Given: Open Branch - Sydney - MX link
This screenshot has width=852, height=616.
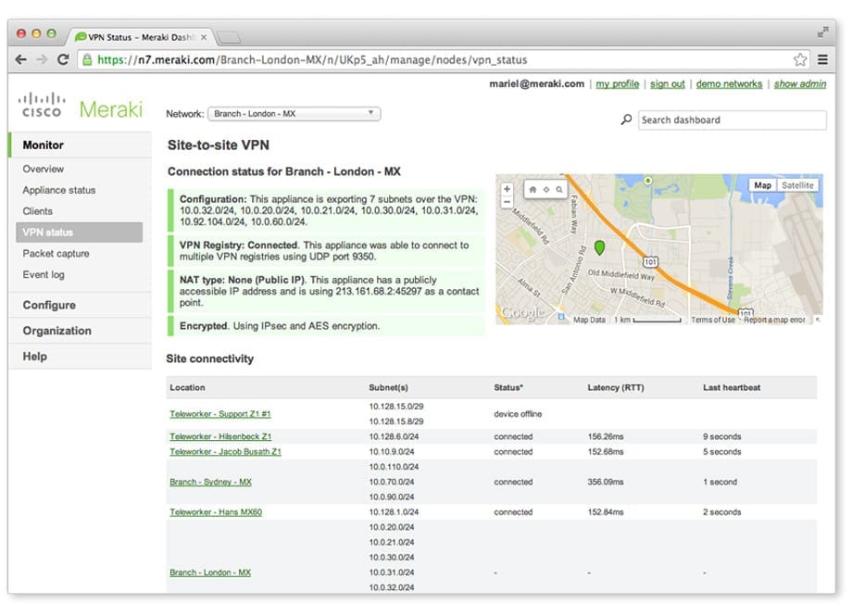Looking at the screenshot, I should pos(210,483).
